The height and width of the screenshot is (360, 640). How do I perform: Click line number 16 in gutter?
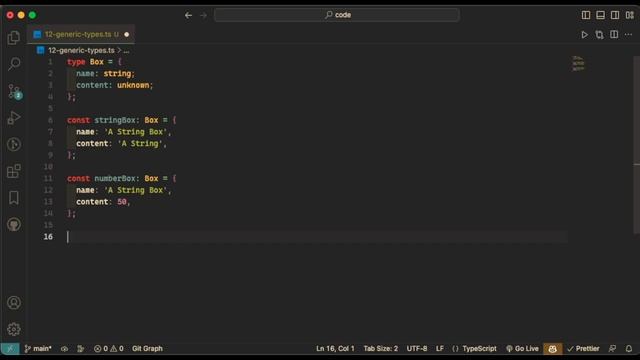click(x=48, y=237)
